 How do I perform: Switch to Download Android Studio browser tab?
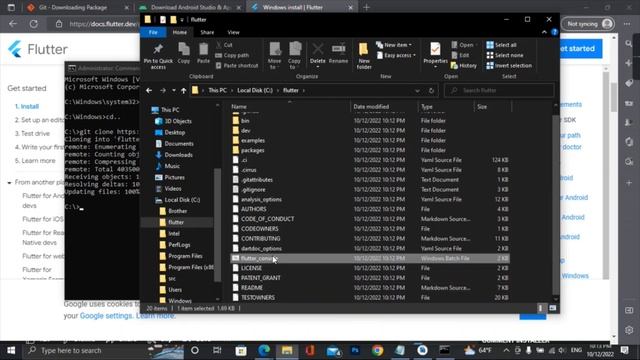pyautogui.click(x=190, y=7)
